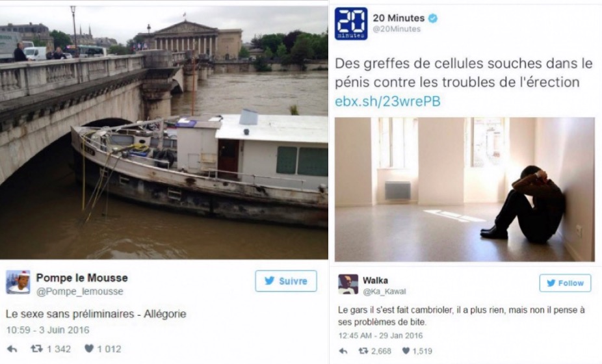Click the reply arrow under Pompe le Mousse tweet
This screenshot has height=364, width=602.
[12, 349]
